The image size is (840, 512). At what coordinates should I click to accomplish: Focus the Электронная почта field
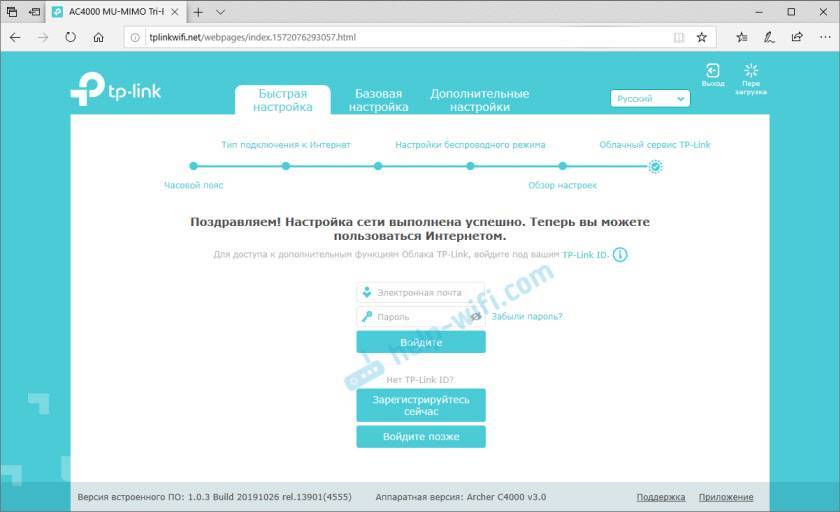coord(421,292)
